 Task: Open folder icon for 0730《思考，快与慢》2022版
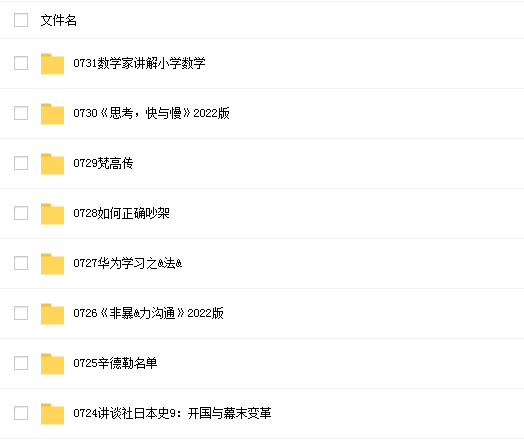pos(52,114)
